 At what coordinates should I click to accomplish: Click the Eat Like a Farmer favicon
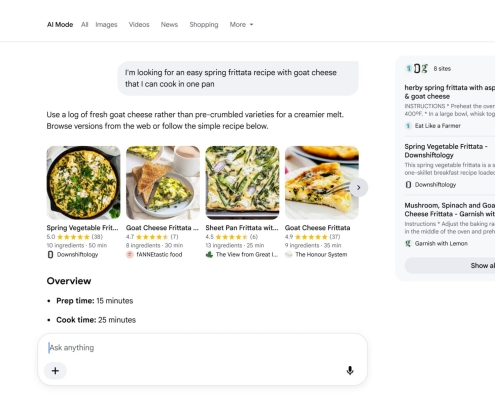408,126
